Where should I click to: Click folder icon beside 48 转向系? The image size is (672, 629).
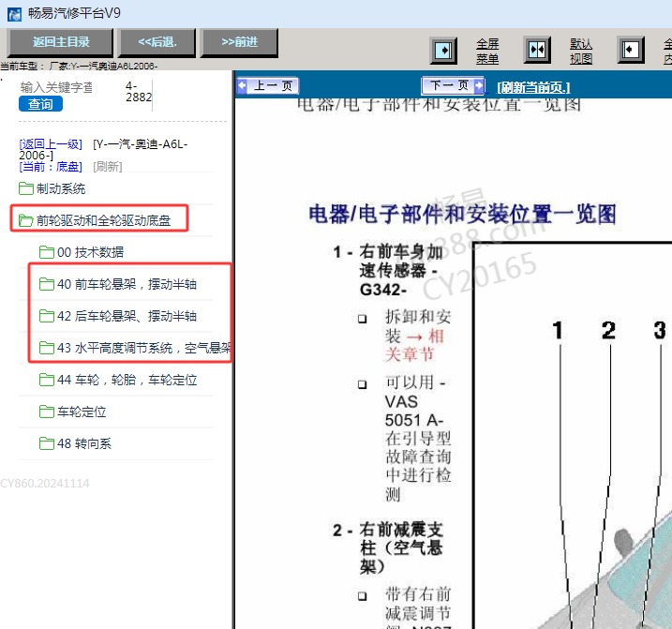[46, 443]
